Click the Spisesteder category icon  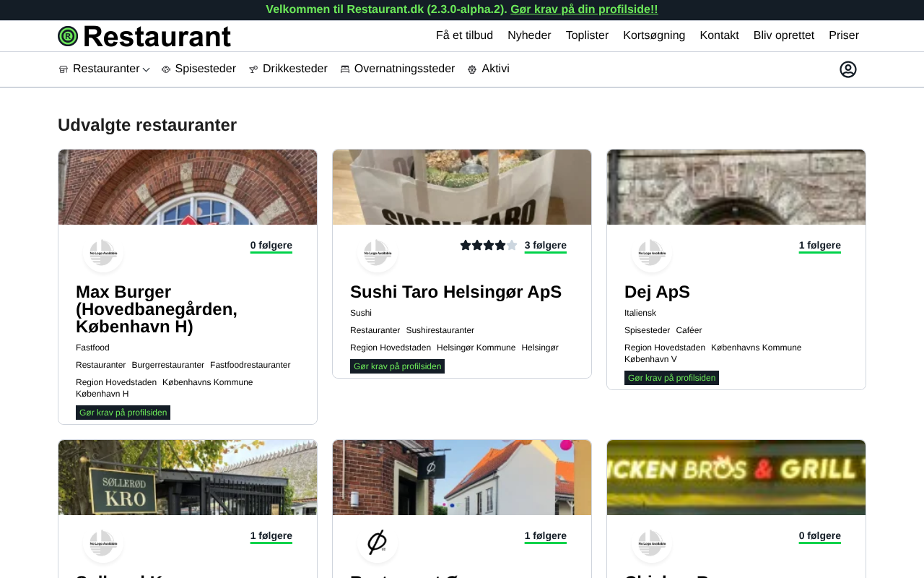pos(166,69)
